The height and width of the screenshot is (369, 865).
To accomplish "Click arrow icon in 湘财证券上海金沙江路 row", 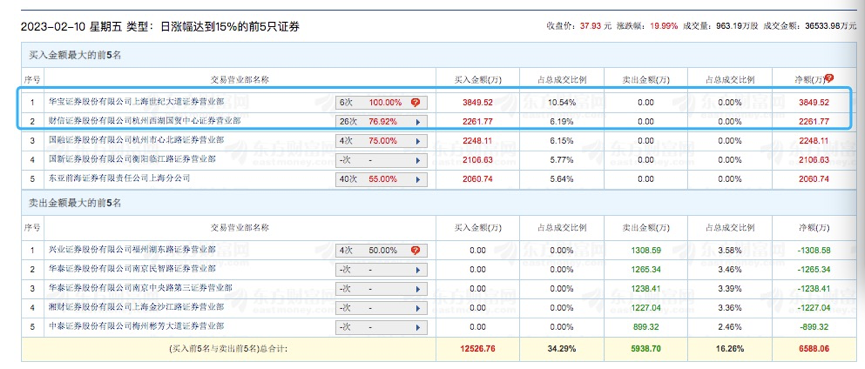I will pyautogui.click(x=418, y=308).
